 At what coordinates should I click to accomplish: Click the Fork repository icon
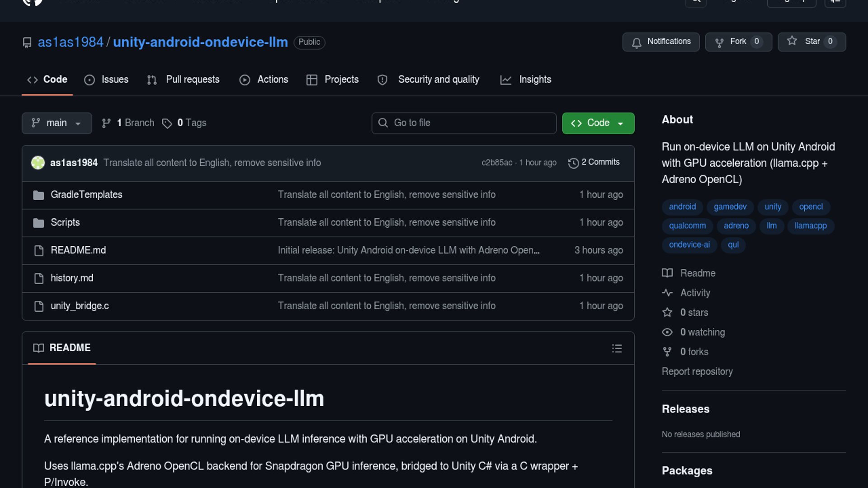click(719, 42)
